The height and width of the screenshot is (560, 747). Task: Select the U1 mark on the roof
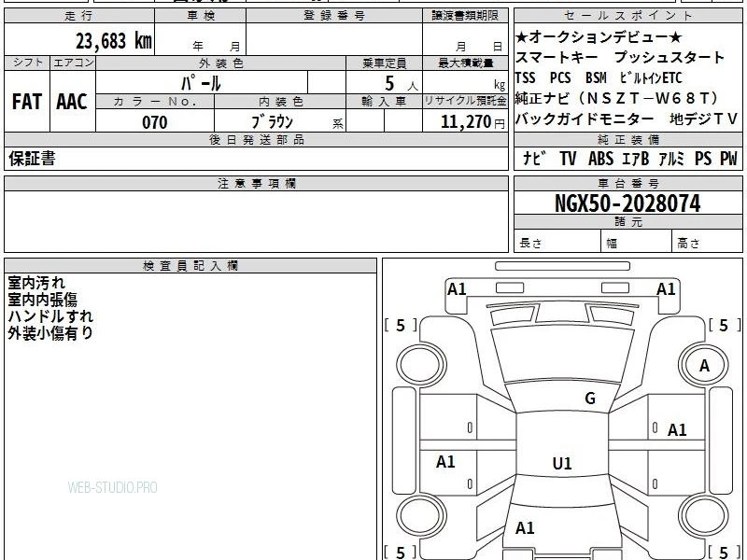pyautogui.click(x=562, y=463)
